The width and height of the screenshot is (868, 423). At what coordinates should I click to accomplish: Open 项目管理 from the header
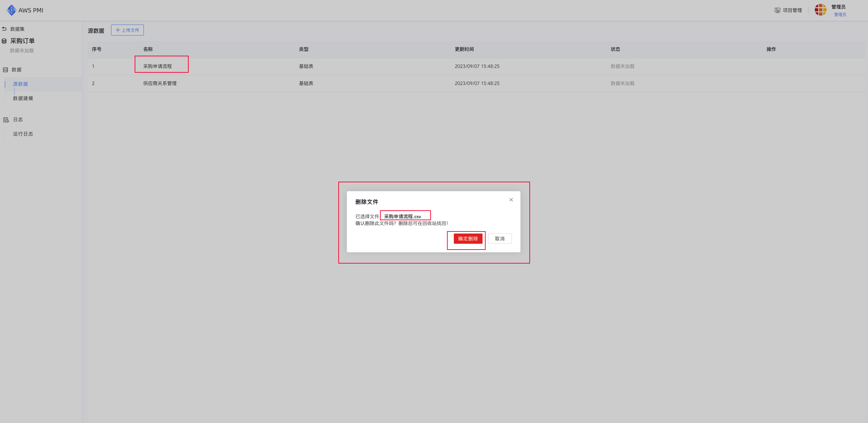pyautogui.click(x=788, y=10)
